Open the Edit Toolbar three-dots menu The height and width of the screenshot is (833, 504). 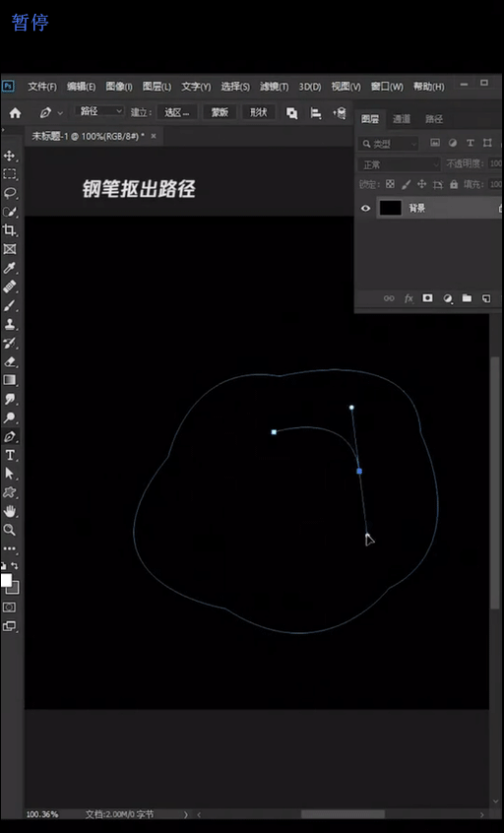(9, 548)
